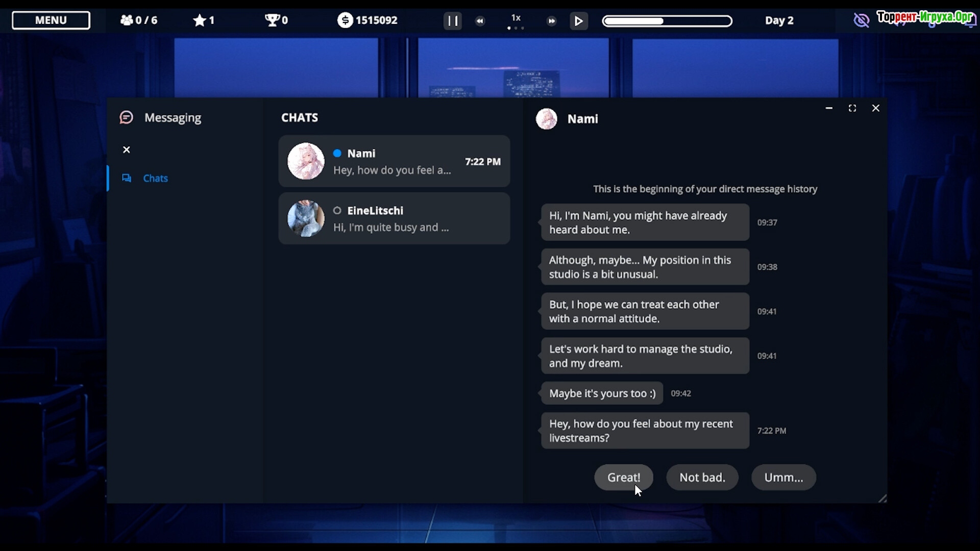Click the slow down speed arrow
The height and width of the screenshot is (551, 980).
(x=480, y=21)
